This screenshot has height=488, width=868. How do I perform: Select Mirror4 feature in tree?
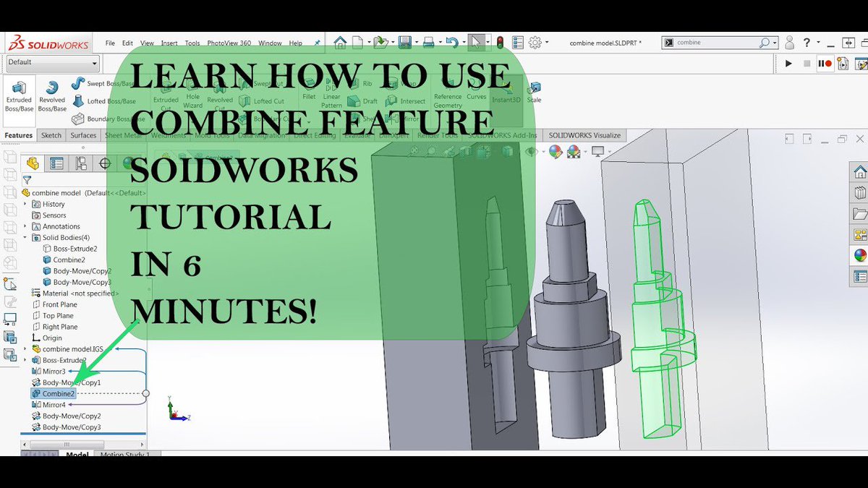(x=49, y=405)
